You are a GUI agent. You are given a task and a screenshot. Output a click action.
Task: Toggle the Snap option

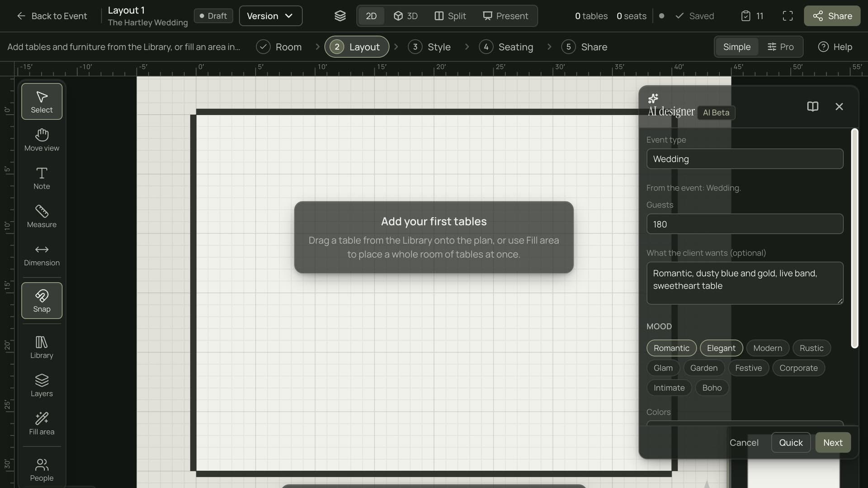click(42, 301)
